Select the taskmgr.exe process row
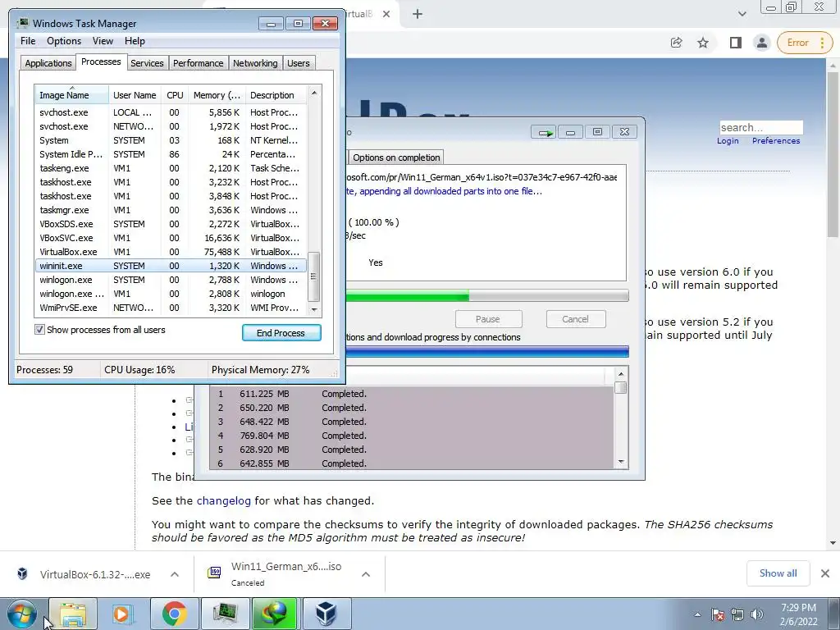Screen dimensions: 840x630 coord(171,210)
